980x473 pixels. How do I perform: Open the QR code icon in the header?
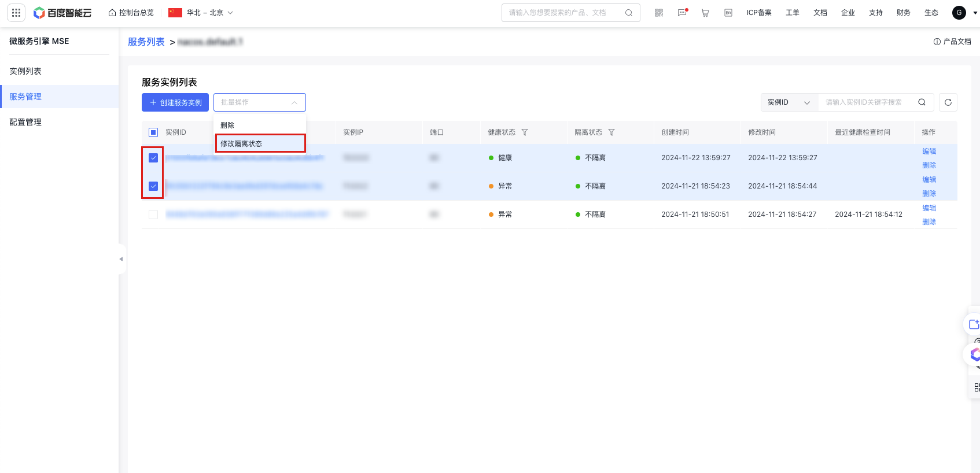[x=659, y=13]
